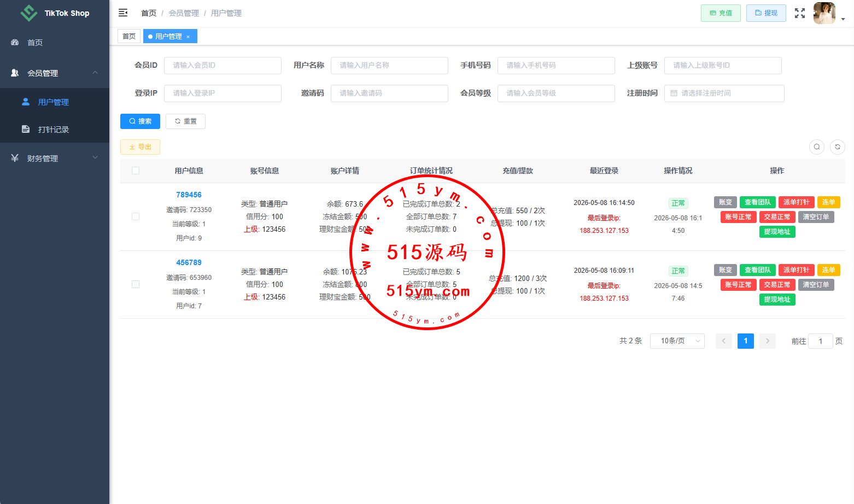
Task: Toggle fullscreen mode icon
Action: click(x=800, y=13)
